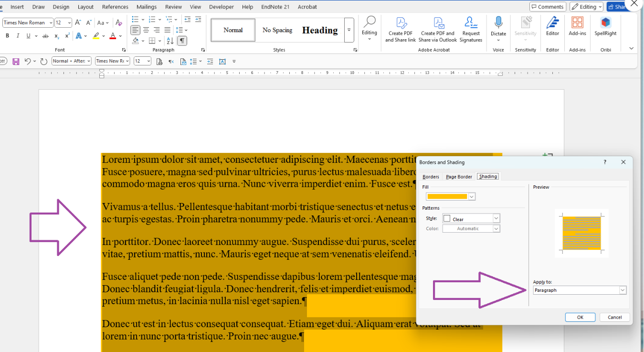
Task: Click Create PDF and Share link
Action: 401,29
